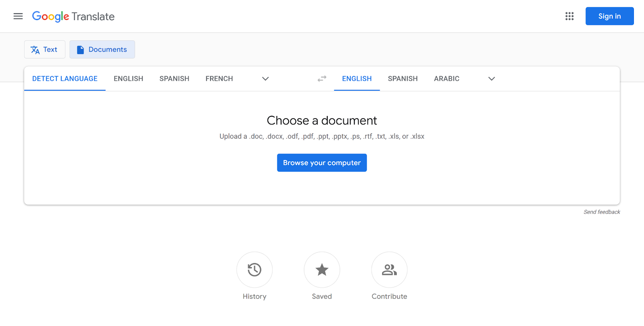644x326 pixels.
Task: Click the Saved label text
Action: [322, 297]
